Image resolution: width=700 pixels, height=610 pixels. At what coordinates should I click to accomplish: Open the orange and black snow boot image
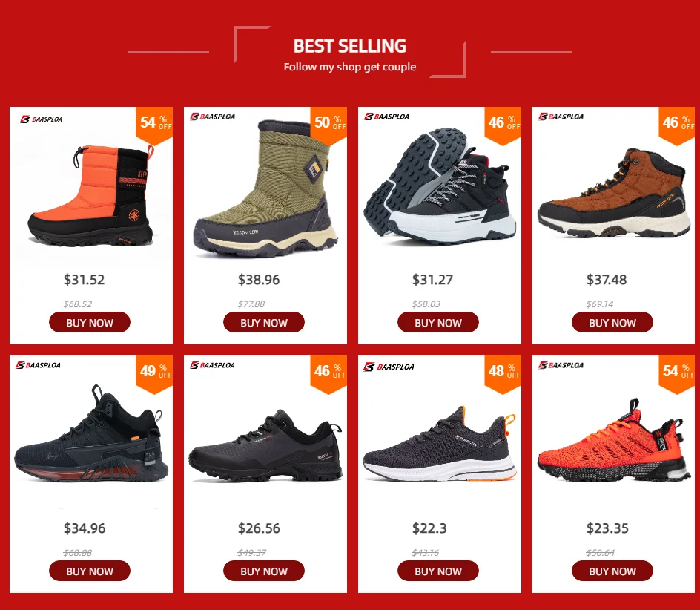click(91, 195)
